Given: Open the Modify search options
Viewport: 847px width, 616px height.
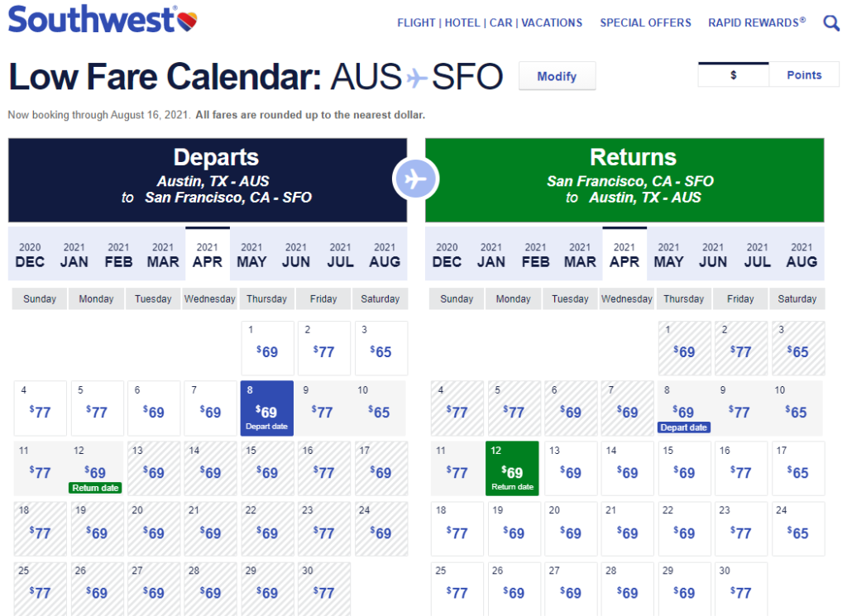Looking at the screenshot, I should 557,76.
